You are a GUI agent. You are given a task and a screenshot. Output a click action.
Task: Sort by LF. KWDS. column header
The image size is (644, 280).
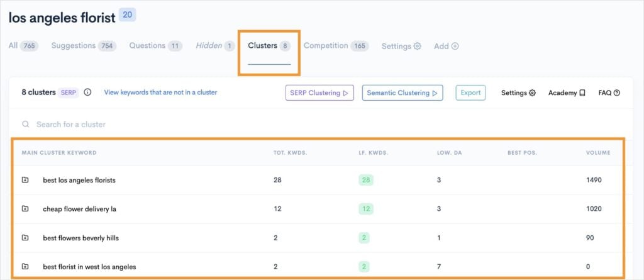(374, 153)
